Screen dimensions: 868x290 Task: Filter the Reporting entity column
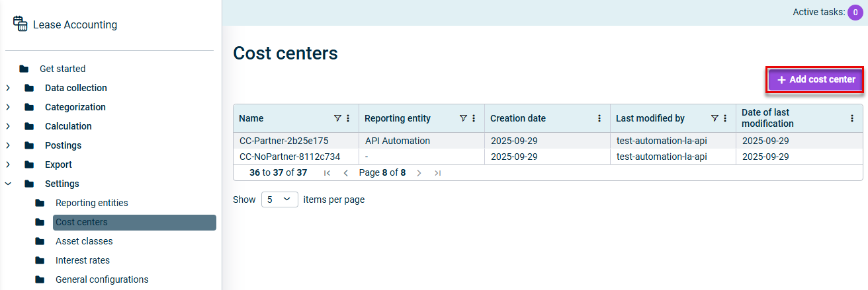(x=463, y=118)
